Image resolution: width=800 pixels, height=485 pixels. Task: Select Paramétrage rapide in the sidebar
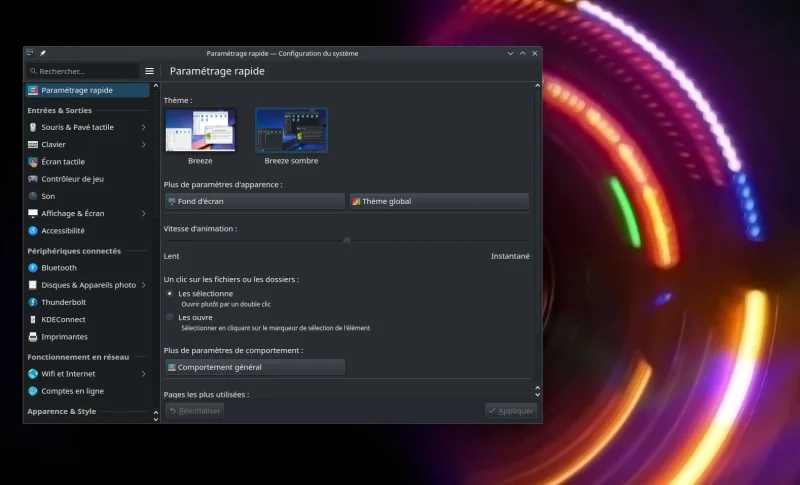87,90
